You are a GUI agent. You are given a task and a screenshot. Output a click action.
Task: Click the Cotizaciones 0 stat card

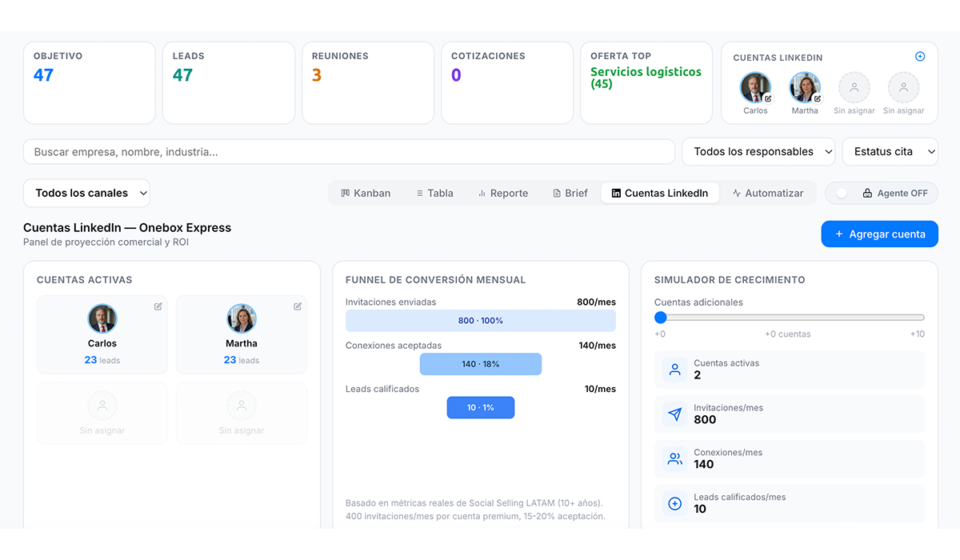(x=507, y=82)
